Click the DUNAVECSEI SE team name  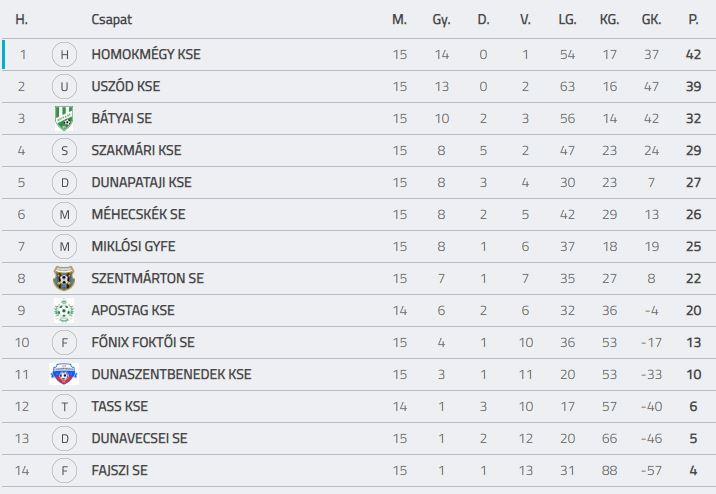pos(139,438)
